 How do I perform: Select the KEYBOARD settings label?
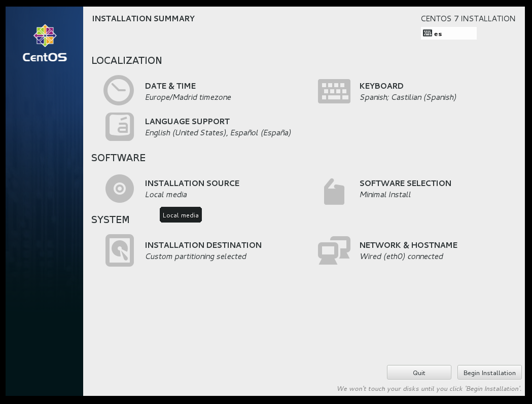381,86
